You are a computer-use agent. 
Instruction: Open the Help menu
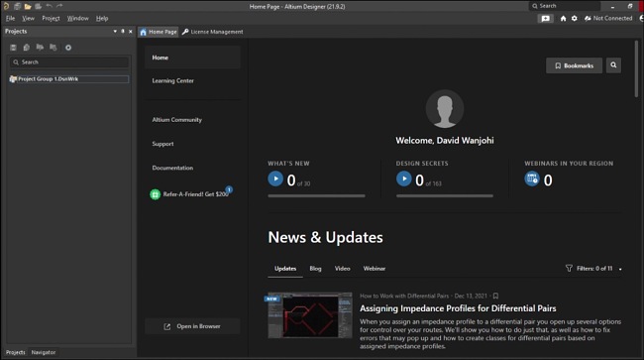tap(102, 19)
